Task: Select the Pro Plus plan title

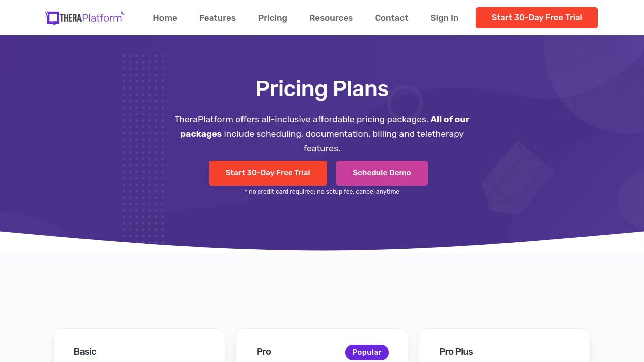Action: [x=456, y=352]
